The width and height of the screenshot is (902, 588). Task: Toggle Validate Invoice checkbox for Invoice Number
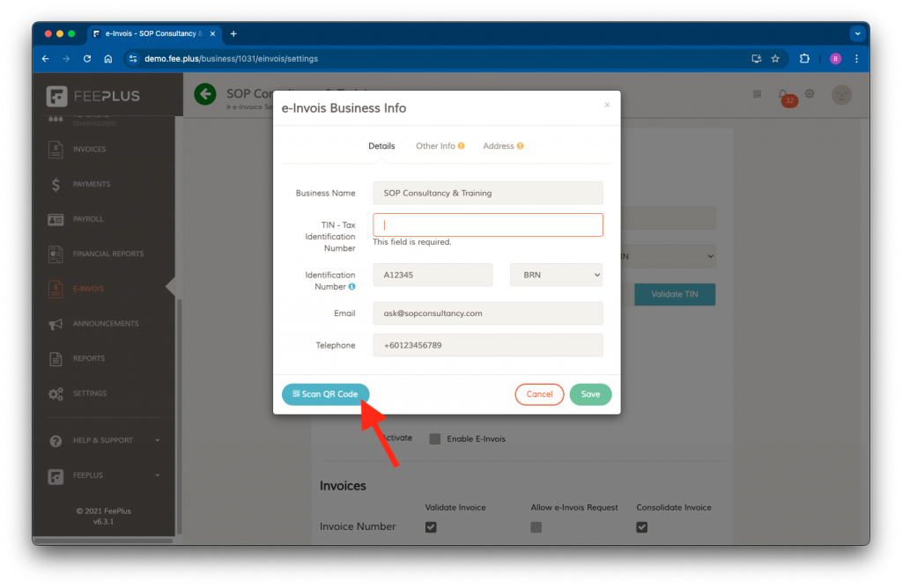[x=431, y=527]
